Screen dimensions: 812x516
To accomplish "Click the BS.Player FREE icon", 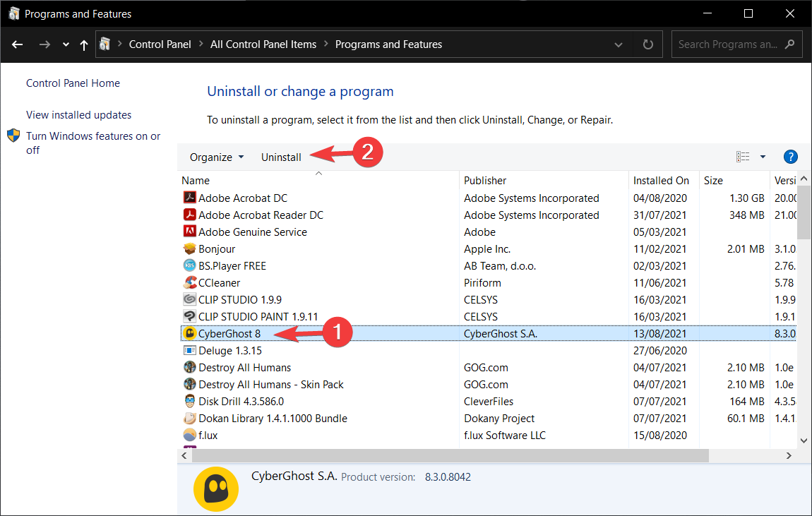I will (189, 265).
